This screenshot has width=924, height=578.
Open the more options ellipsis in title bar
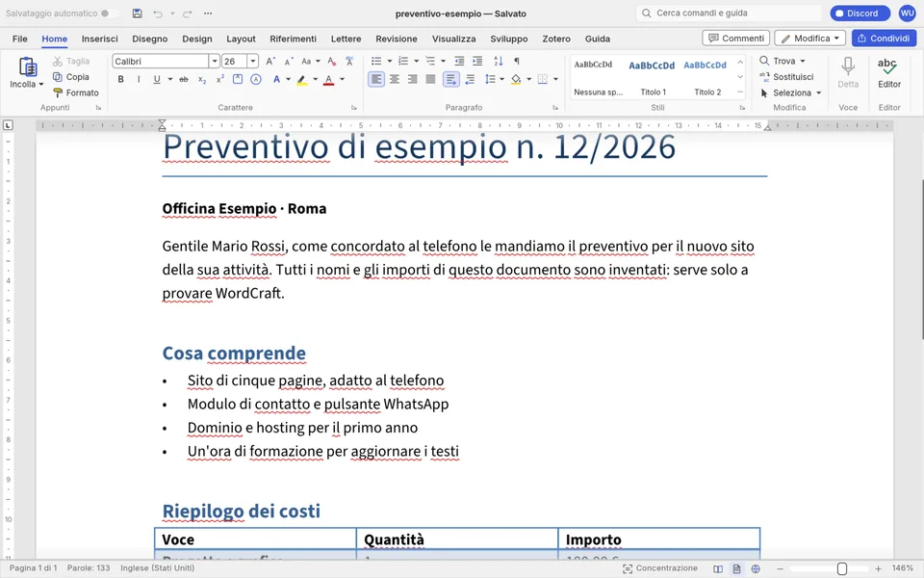208,13
